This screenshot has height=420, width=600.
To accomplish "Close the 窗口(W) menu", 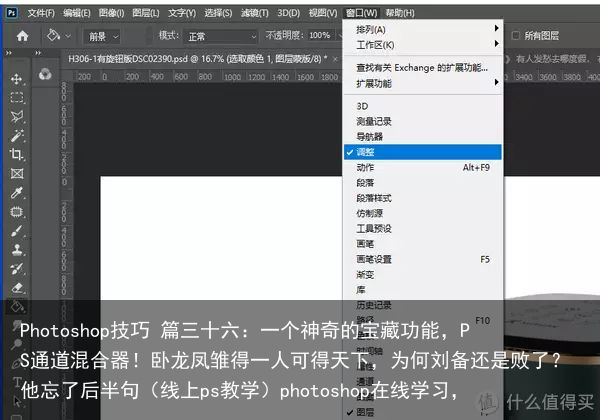I will 361,13.
